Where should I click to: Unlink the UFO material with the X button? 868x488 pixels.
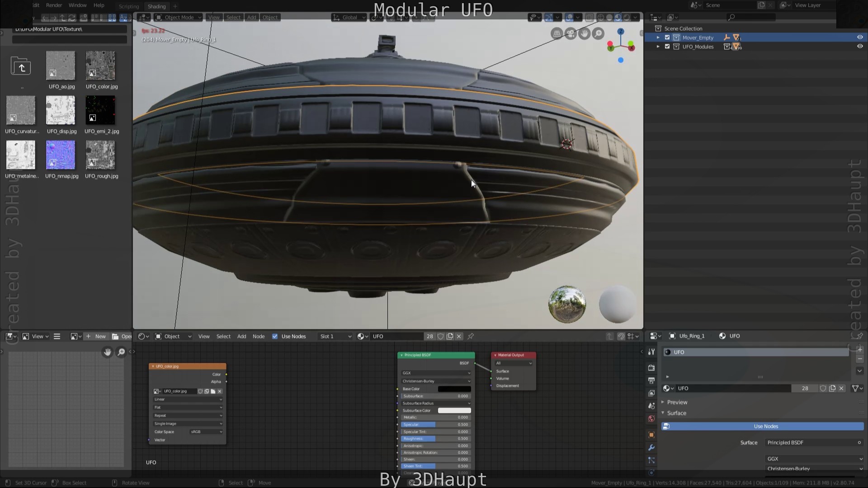tap(842, 388)
